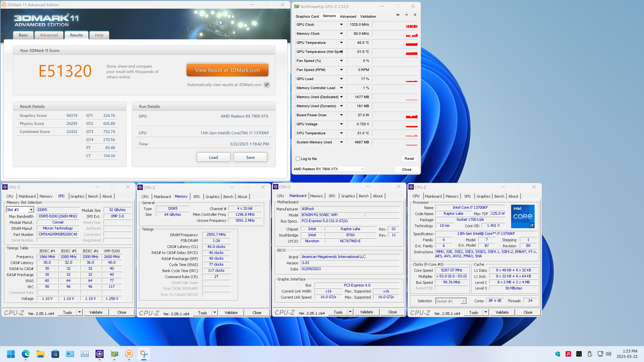Viewport: 644px width, 362px height.
Task: Launch Microsoft Edge from the taskbar
Action: (x=25, y=354)
